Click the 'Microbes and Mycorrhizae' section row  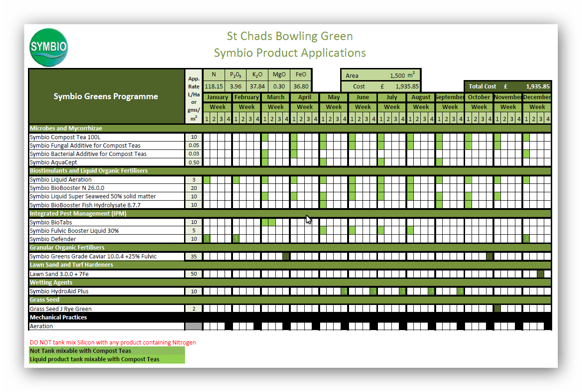click(x=290, y=128)
